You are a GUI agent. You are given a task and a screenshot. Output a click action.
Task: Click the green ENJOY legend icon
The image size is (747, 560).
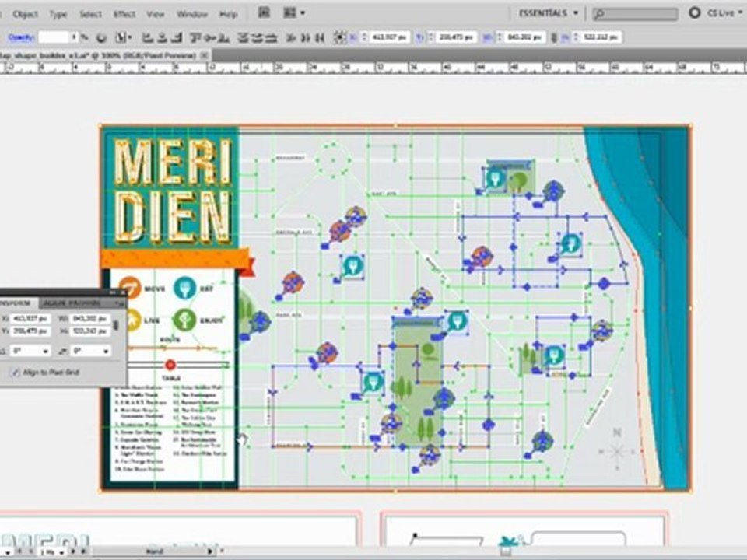pyautogui.click(x=185, y=320)
